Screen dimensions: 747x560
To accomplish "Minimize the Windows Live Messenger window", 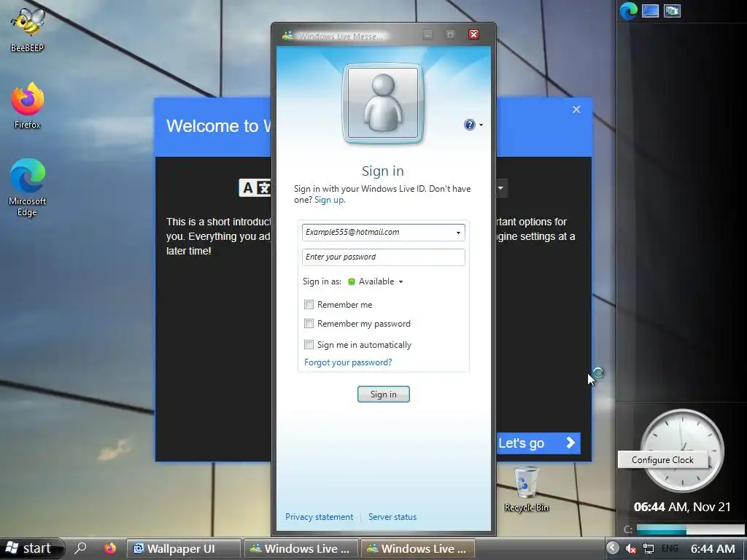I will click(x=427, y=34).
